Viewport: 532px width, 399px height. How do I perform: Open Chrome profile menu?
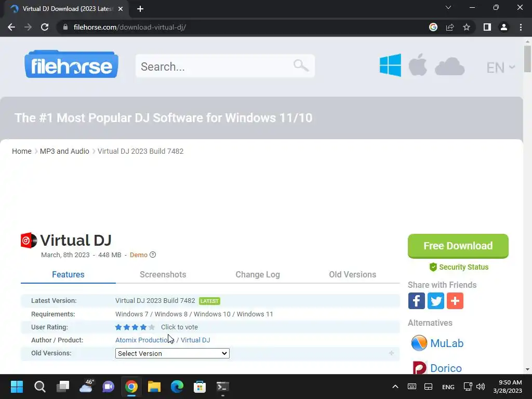pos(504,27)
